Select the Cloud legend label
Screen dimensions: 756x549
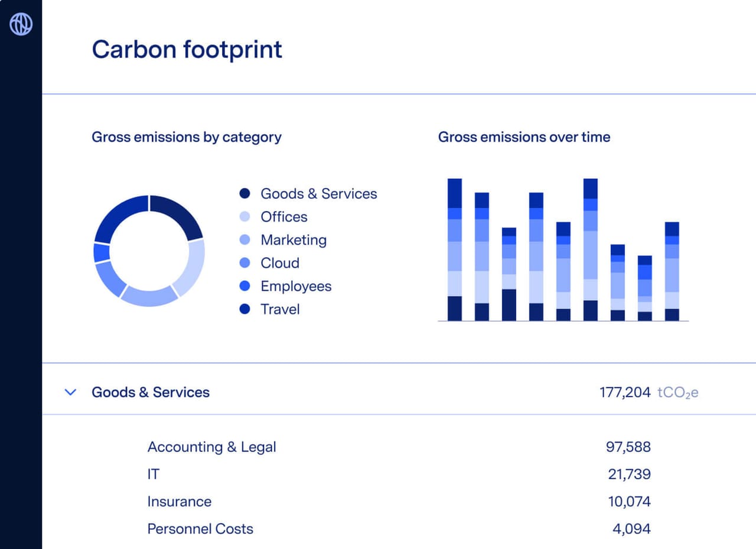(x=280, y=263)
